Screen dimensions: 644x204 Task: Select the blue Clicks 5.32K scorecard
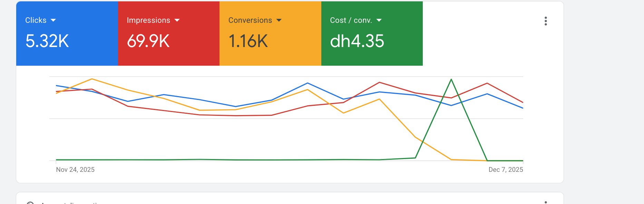click(x=67, y=34)
